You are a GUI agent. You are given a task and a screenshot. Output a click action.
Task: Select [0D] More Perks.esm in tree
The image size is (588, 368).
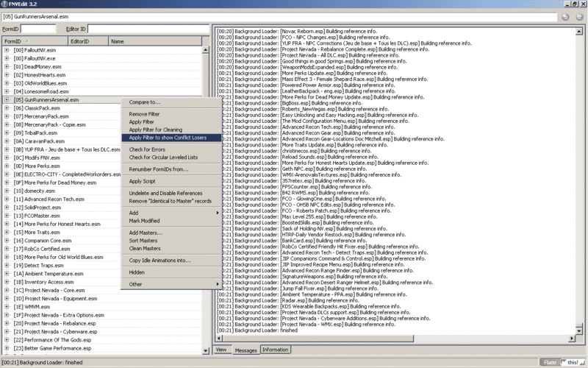coord(37,166)
